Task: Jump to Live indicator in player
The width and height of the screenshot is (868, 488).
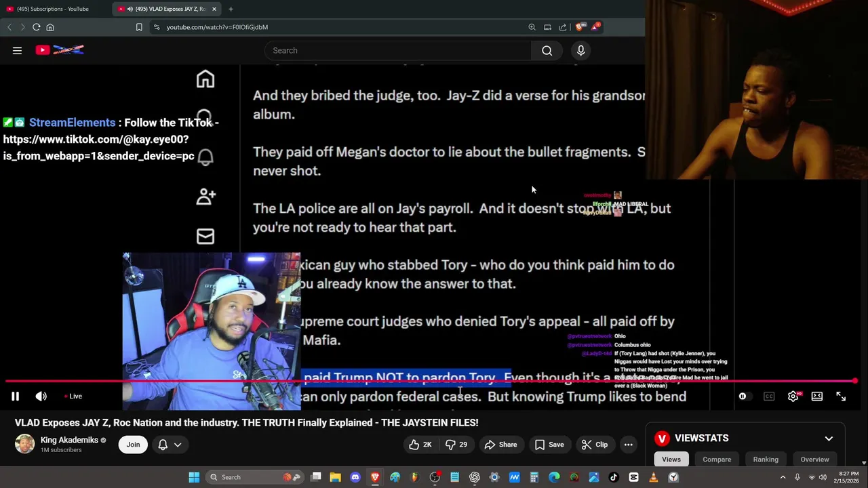Action: (73, 396)
